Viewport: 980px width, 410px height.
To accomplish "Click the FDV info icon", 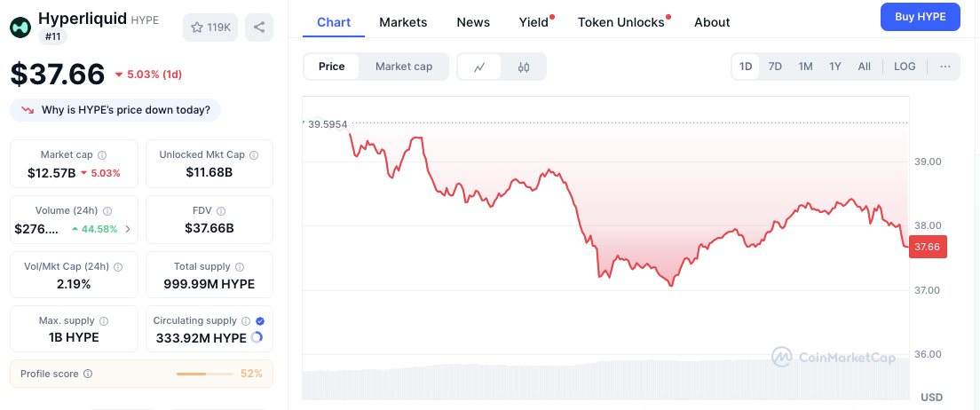I will pyautogui.click(x=221, y=211).
